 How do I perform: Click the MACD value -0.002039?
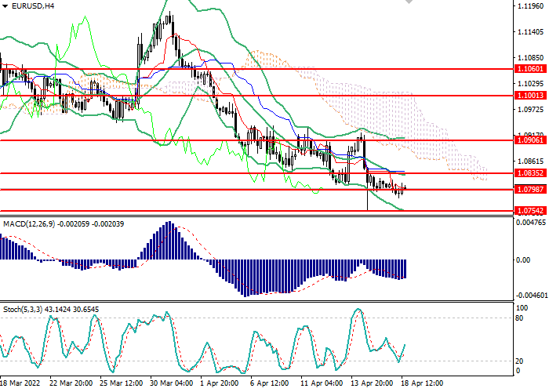coord(108,224)
